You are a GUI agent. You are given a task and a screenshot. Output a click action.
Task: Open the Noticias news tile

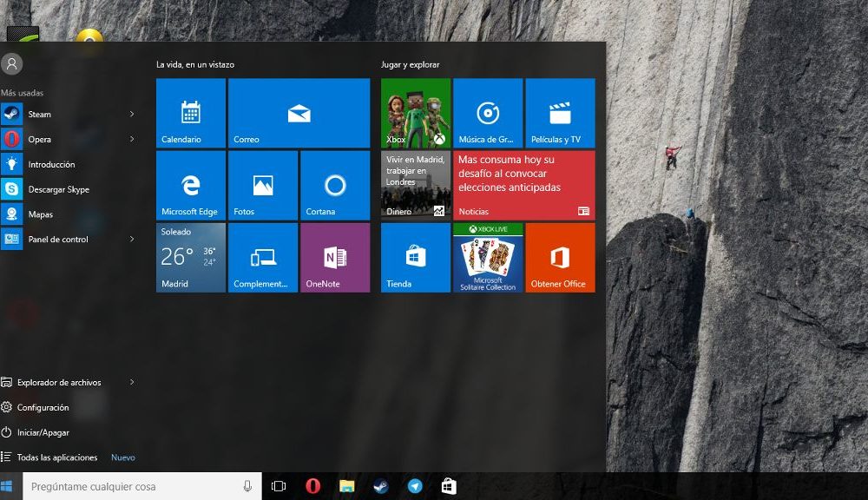524,186
